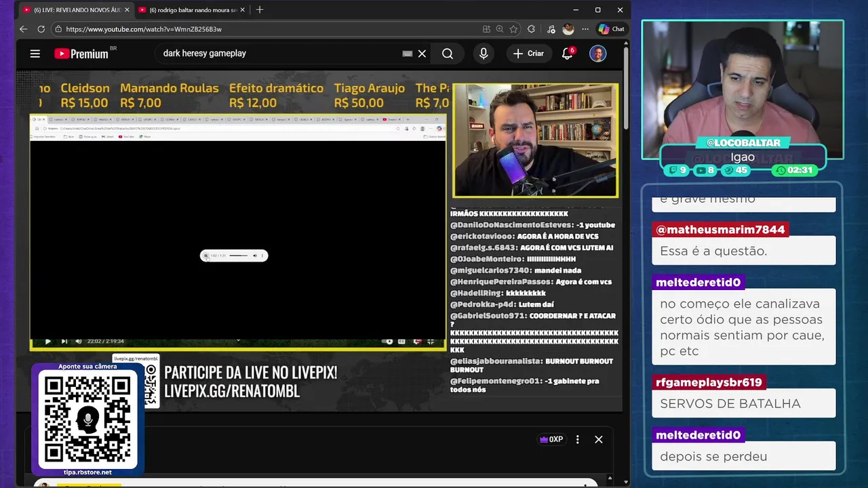Open the player settings gear icon

pos(417,341)
